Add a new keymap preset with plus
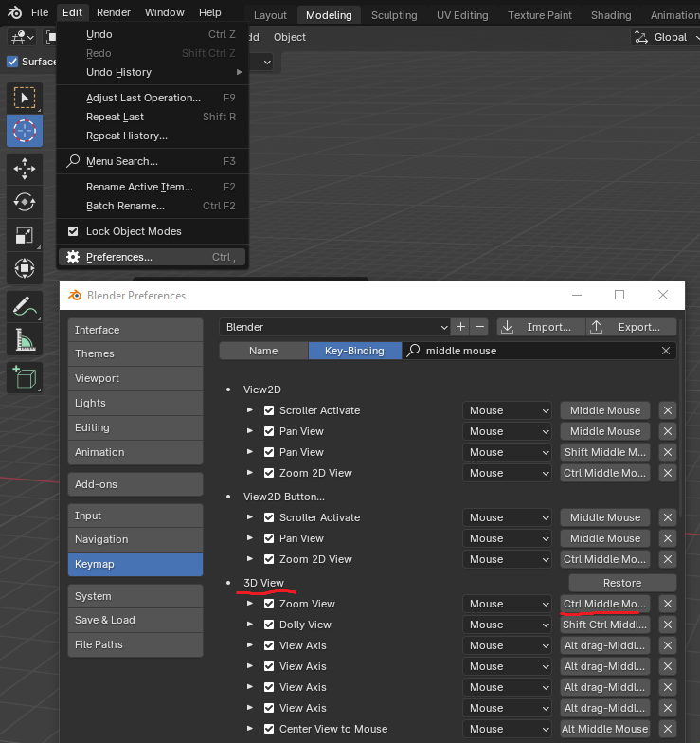Viewport: 700px width, 743px height. click(x=460, y=327)
